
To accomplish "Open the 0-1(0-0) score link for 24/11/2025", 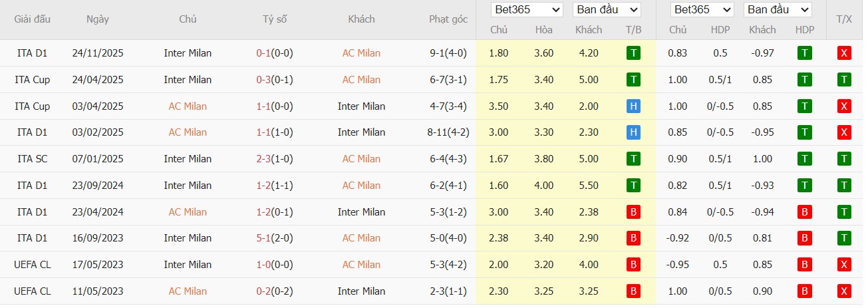I will point(275,53).
